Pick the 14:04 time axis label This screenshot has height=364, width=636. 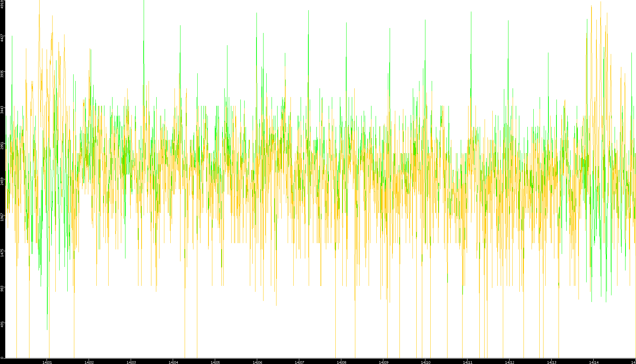pyautogui.click(x=173, y=362)
